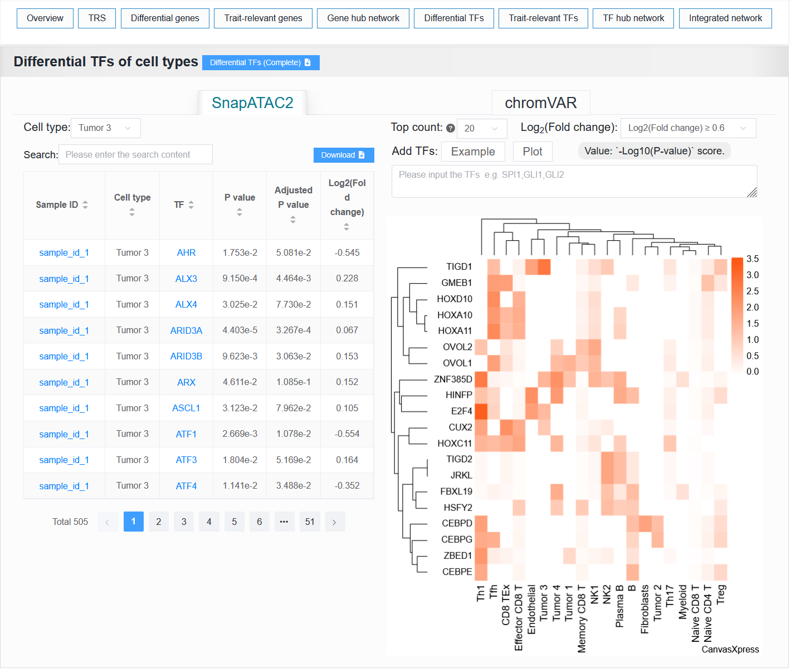This screenshot has width=791, height=672.
Task: Sort table by Sample ID arrows
Action: tap(85, 205)
